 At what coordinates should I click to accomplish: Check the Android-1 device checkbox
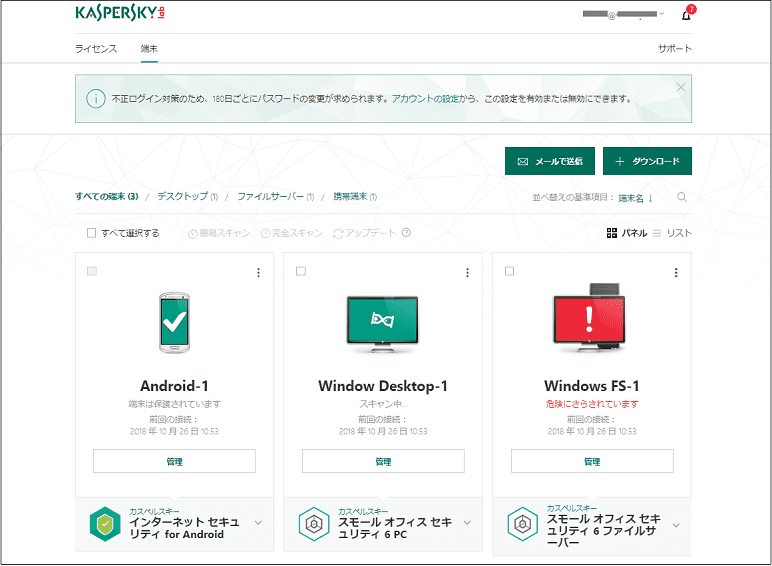(x=92, y=271)
